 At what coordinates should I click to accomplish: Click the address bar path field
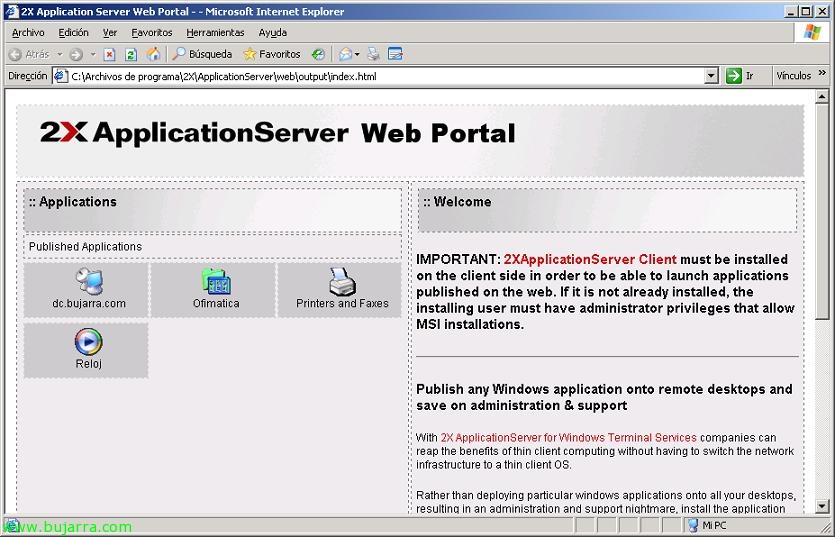coord(386,76)
